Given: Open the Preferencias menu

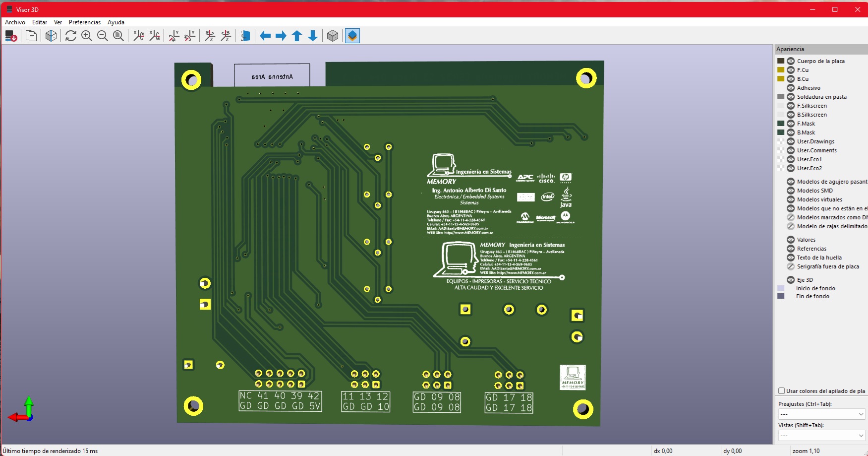Looking at the screenshot, I should pyautogui.click(x=84, y=22).
